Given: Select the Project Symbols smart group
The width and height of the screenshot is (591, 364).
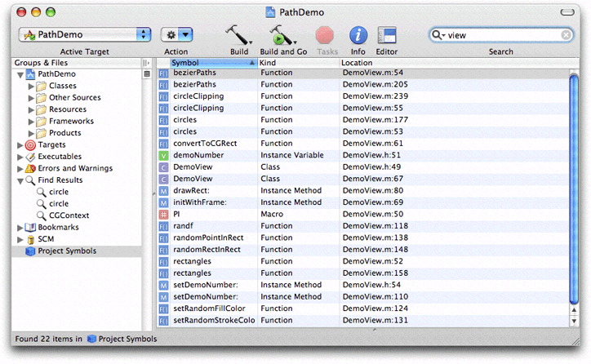Looking at the screenshot, I should (67, 251).
